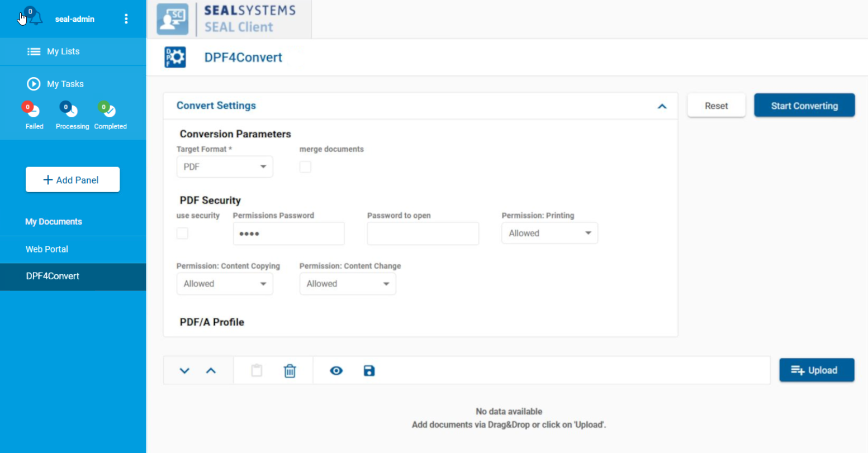868x453 pixels.
Task: Select My Documents in the sidebar
Action: tap(54, 222)
